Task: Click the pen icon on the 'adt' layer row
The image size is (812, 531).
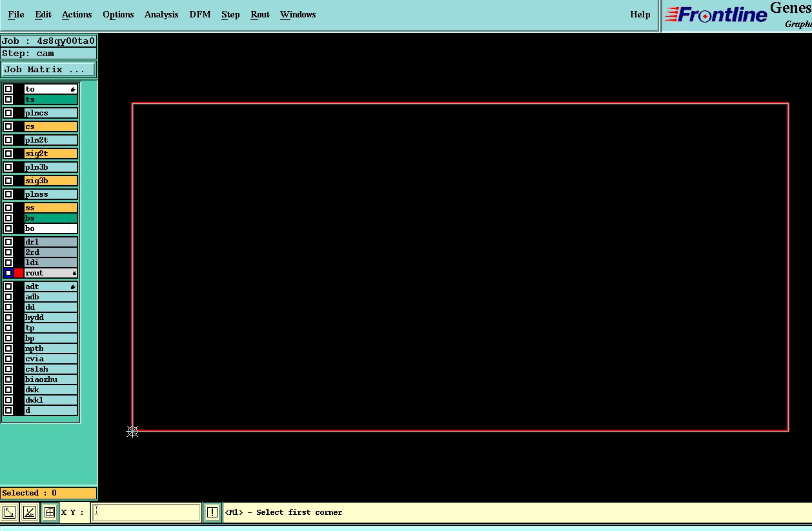Action: coord(73,286)
